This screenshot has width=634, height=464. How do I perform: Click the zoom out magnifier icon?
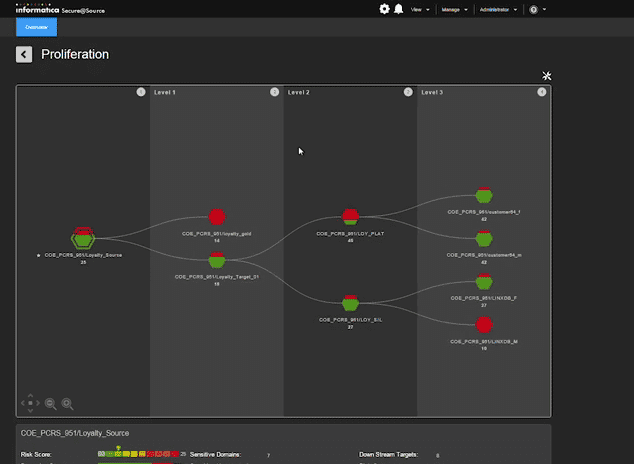point(51,403)
